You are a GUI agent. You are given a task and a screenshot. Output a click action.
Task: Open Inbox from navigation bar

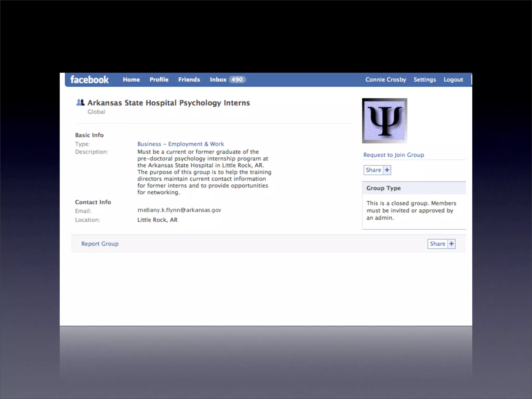click(x=218, y=80)
